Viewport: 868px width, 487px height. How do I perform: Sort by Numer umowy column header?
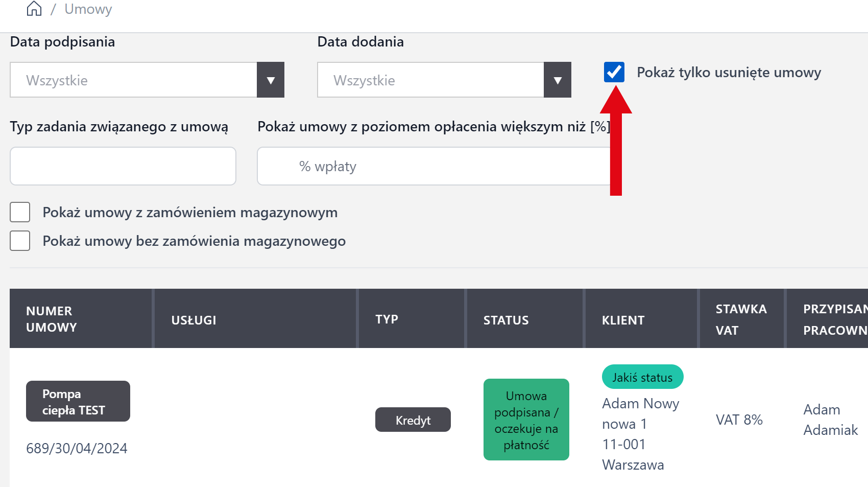(51, 319)
